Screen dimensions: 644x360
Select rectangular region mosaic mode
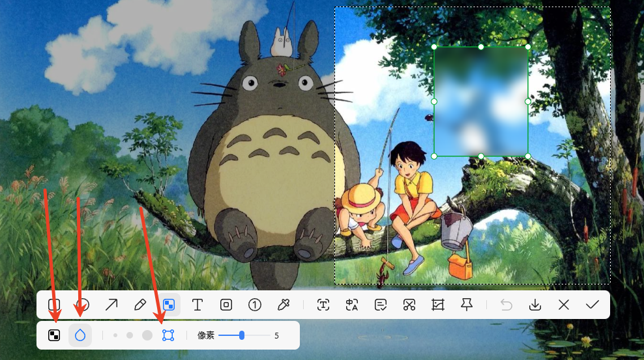(x=168, y=335)
